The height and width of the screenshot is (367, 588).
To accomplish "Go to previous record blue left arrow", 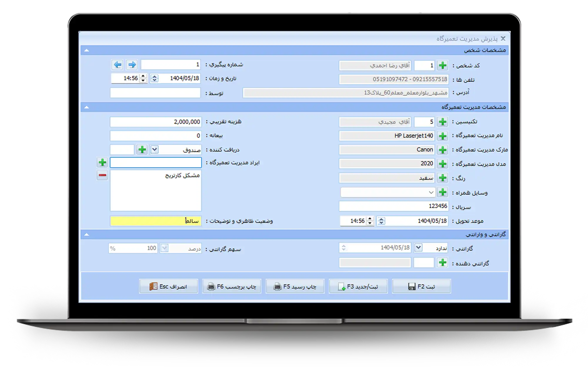I will pyautogui.click(x=118, y=64).
